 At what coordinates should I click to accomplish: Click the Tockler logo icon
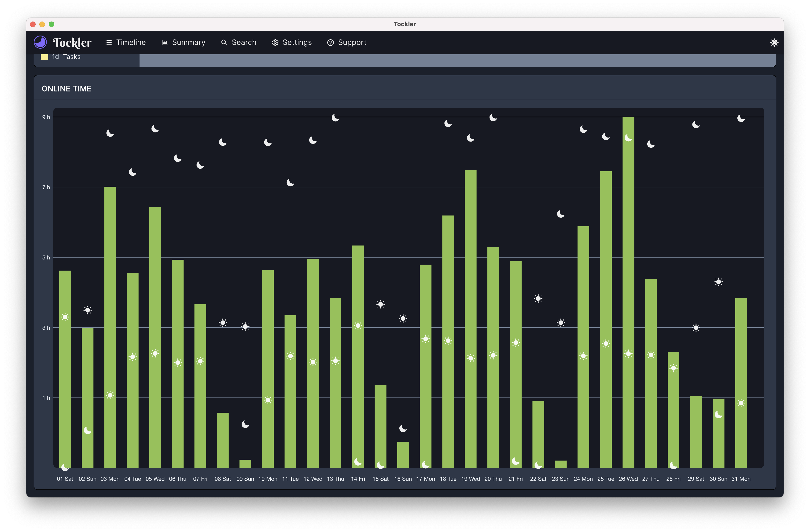coord(40,43)
